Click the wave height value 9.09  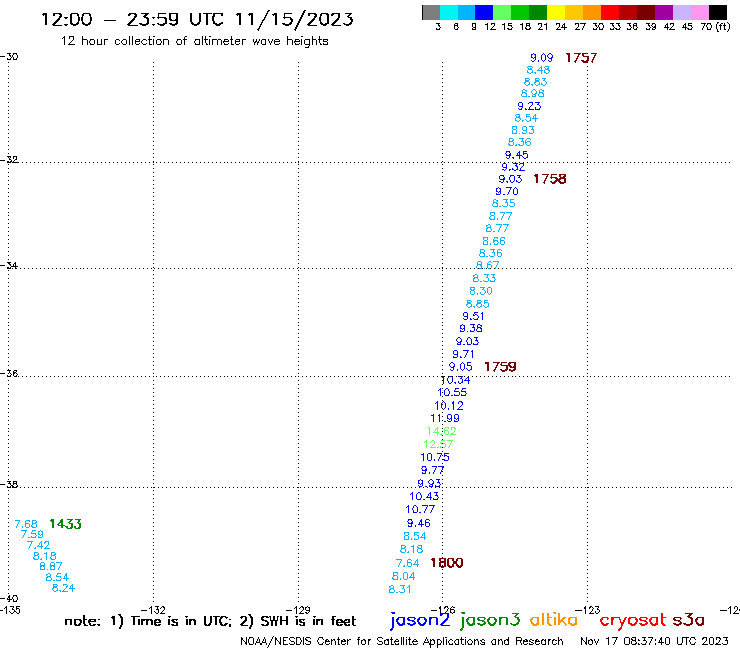tap(541, 58)
